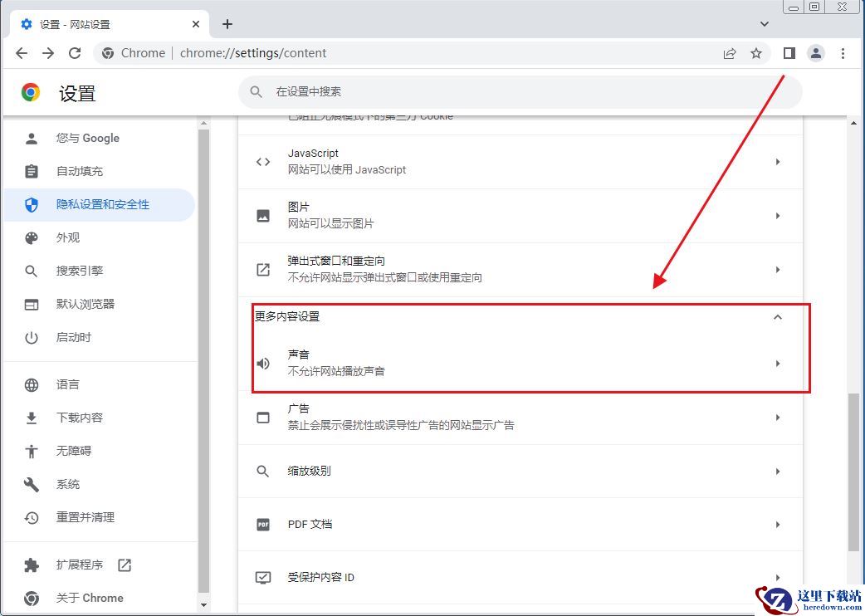Screen dimensions: 865x616
Task: Open Chrome three-dot menu
Action: [x=843, y=53]
